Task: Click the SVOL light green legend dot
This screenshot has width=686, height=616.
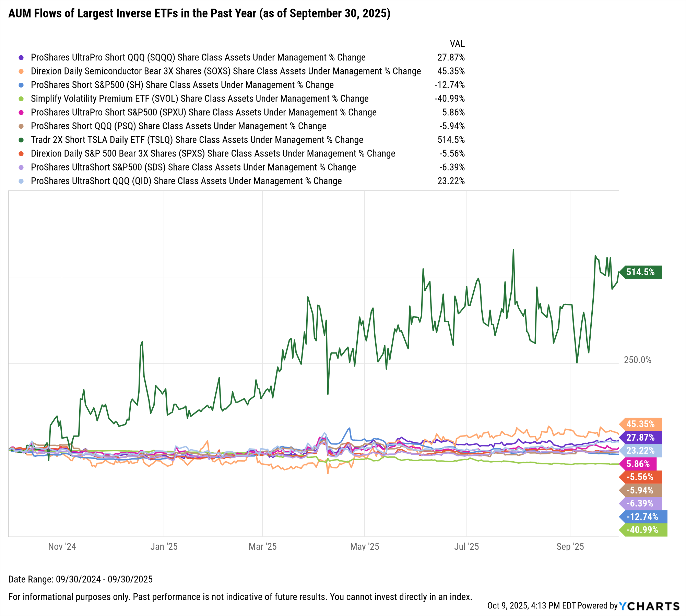Action: tap(21, 99)
